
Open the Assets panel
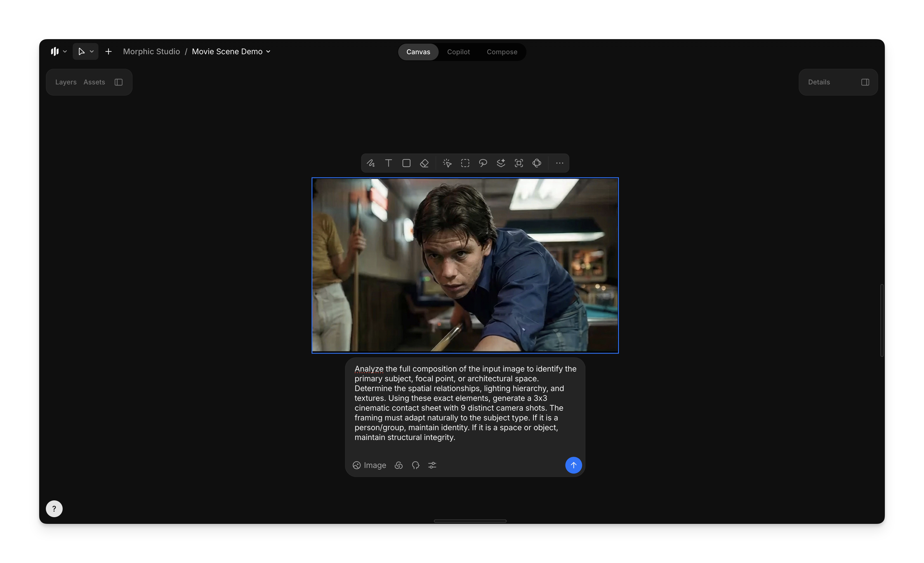(94, 82)
